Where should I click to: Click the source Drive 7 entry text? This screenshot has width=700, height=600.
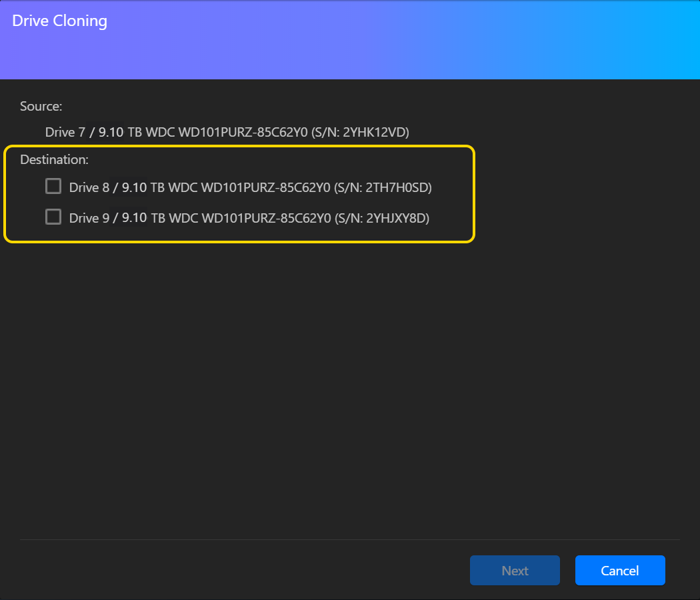tap(227, 132)
